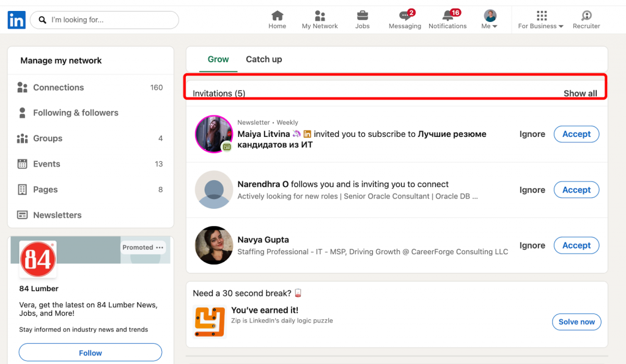
Task: Select the Grow tab
Action: click(218, 59)
